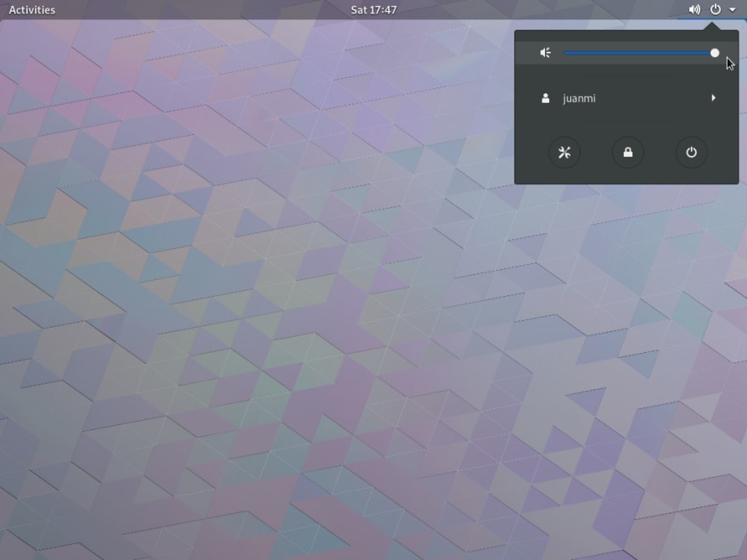This screenshot has width=747, height=560.
Task: Click the volume slider handle knob
Action: point(715,53)
